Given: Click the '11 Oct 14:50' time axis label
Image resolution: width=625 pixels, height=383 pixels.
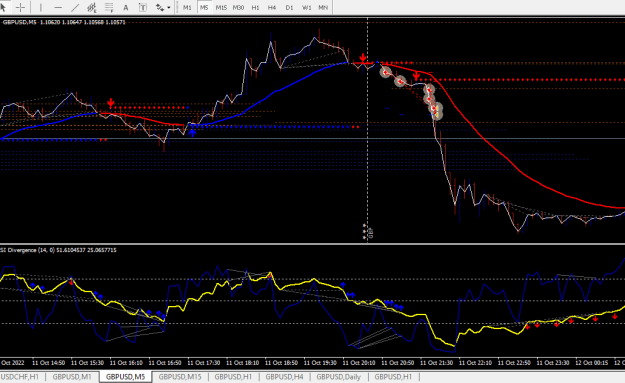Looking at the screenshot, I should (x=49, y=363).
